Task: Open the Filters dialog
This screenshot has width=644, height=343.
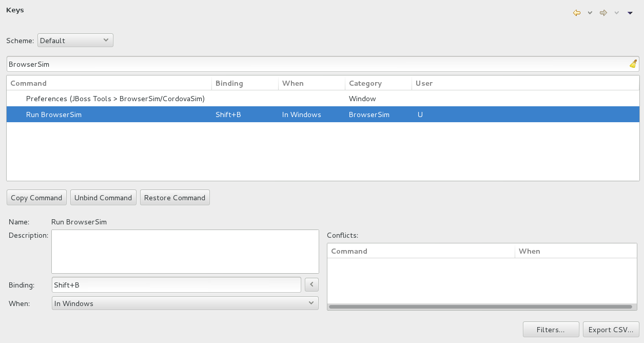Action: pyautogui.click(x=551, y=330)
